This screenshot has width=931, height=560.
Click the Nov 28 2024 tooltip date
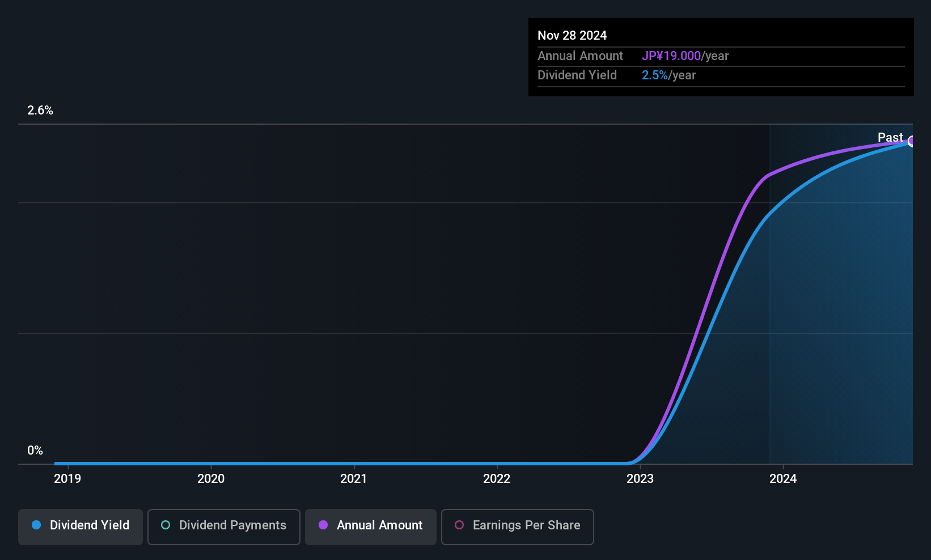coord(572,35)
